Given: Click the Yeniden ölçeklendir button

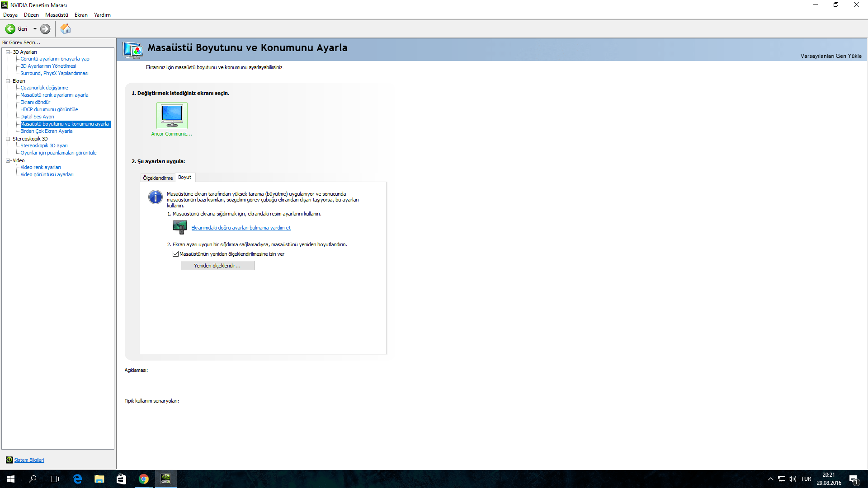Looking at the screenshot, I should point(217,266).
